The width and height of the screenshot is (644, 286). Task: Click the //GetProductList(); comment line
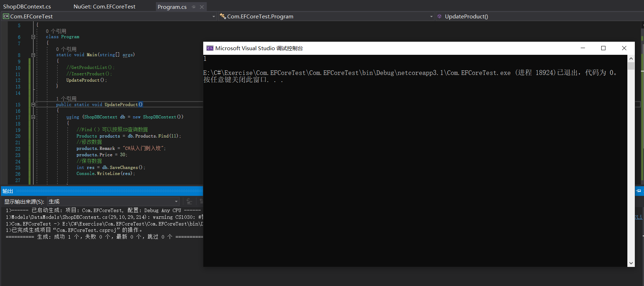click(x=90, y=68)
